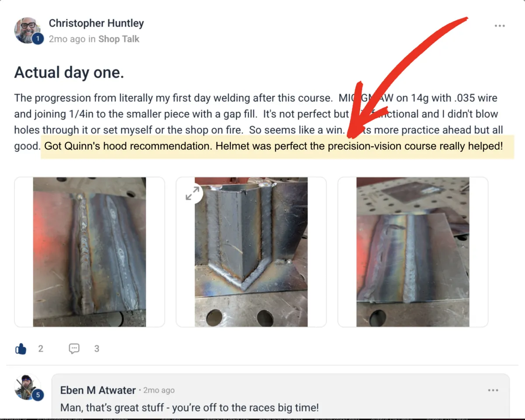Open three-dot menu on Eben's comment
525x420 pixels.
coord(493,390)
